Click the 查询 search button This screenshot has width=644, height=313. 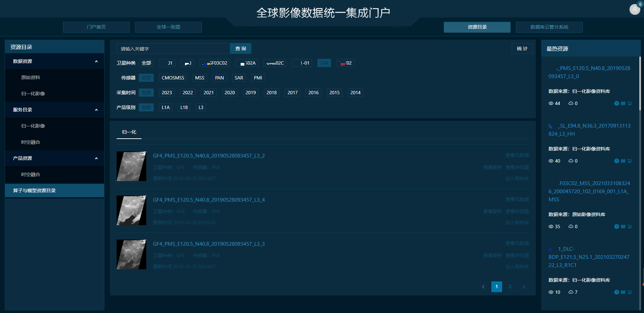coord(240,48)
